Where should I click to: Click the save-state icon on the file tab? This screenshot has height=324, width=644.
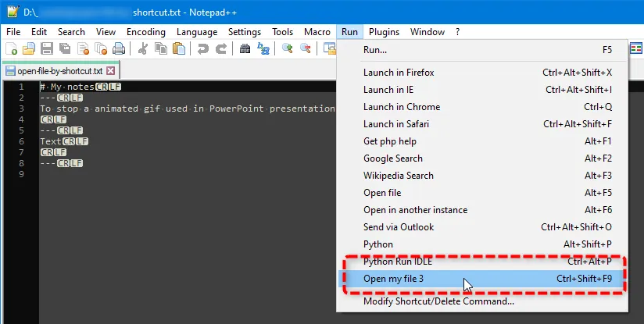(10, 70)
